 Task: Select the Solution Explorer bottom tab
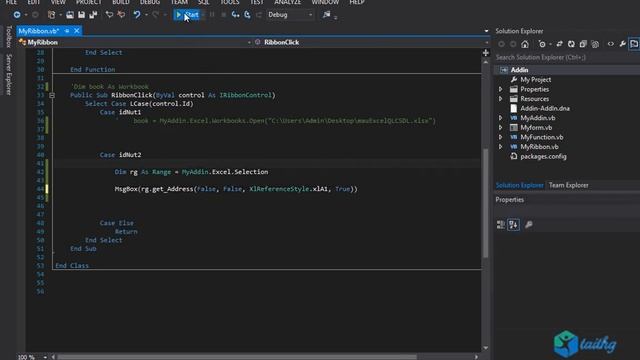(x=519, y=185)
